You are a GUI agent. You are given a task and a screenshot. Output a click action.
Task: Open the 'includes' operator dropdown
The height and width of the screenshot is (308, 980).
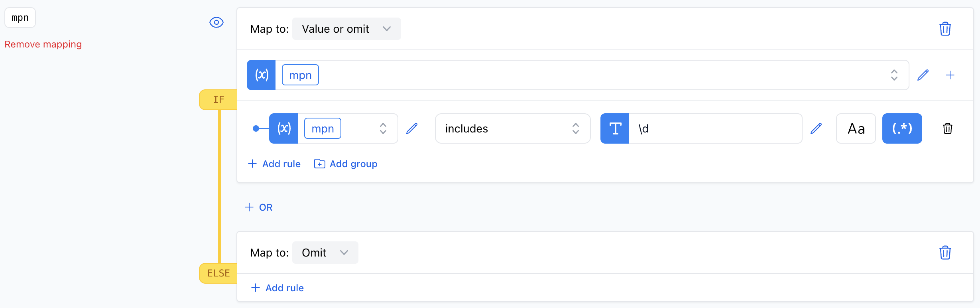[513, 128]
